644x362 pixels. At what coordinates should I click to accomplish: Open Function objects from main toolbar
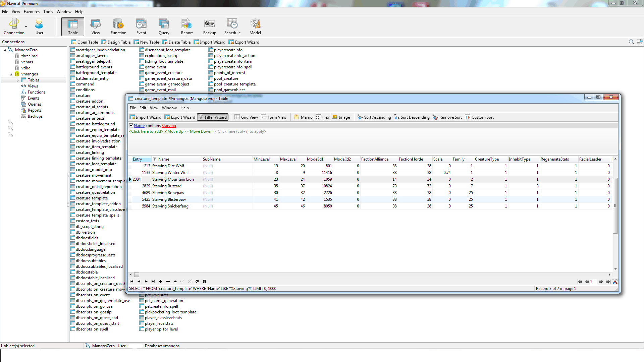(x=118, y=26)
